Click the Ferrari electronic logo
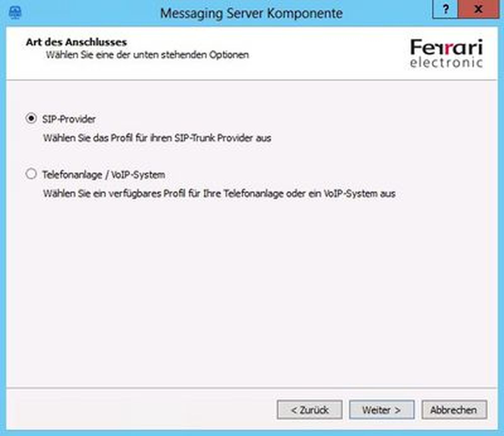 [446, 53]
